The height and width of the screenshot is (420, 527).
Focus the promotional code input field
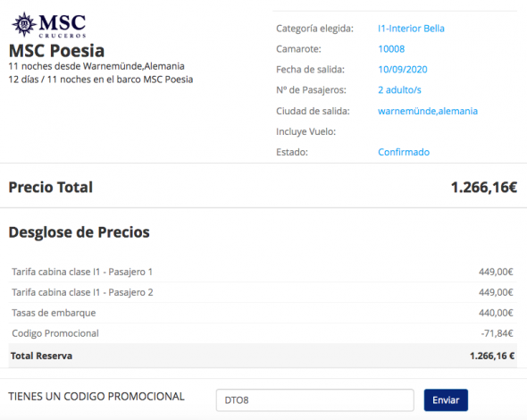point(315,400)
